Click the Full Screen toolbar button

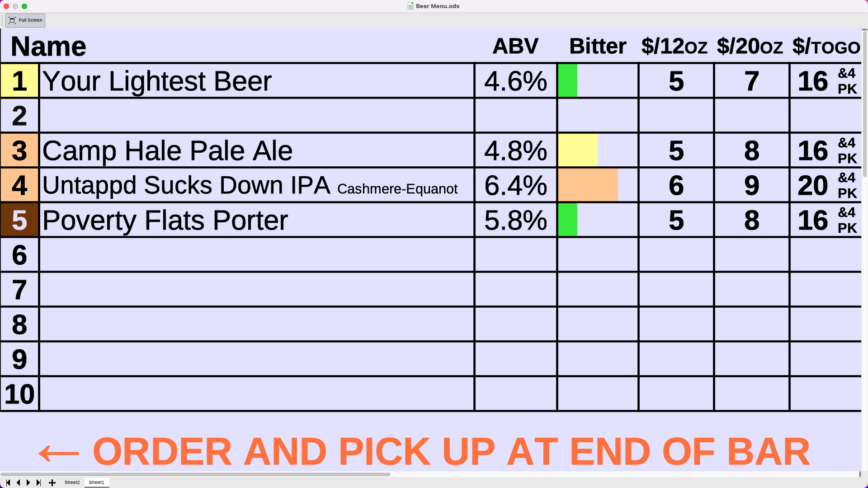click(x=25, y=20)
